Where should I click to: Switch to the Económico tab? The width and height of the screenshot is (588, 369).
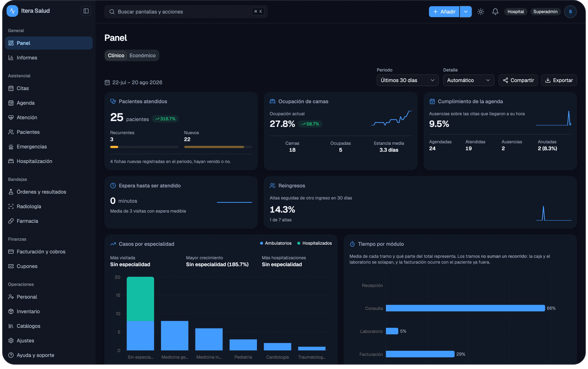pos(143,56)
